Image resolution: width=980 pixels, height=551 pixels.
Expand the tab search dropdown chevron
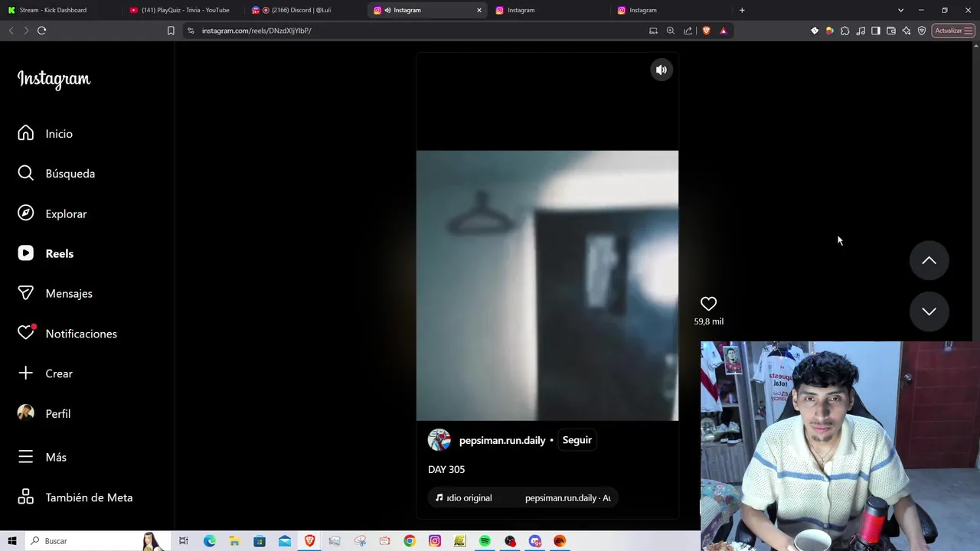pyautogui.click(x=900, y=10)
